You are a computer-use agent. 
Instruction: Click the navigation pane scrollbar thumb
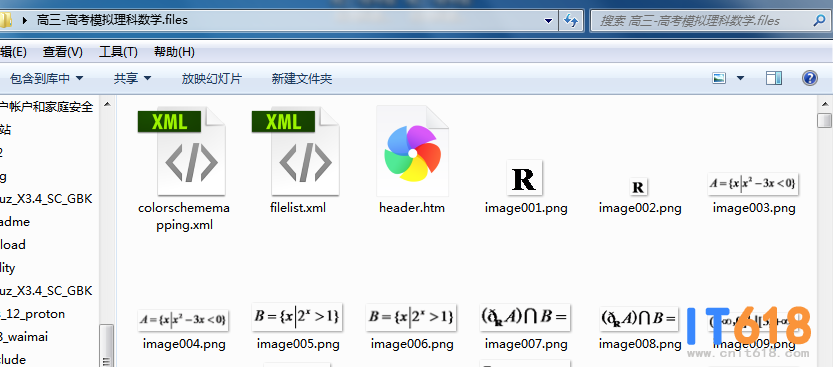(107, 345)
